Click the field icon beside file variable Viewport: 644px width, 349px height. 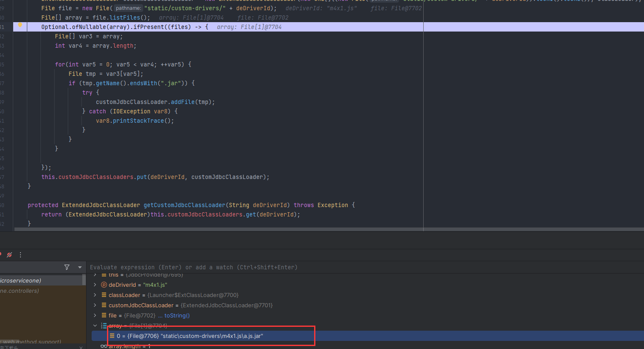coord(104,315)
